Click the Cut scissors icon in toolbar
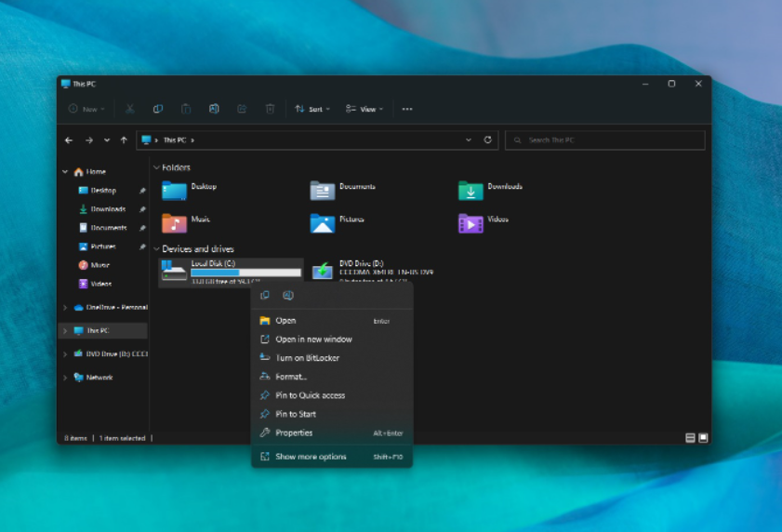This screenshot has height=532, width=782. tap(129, 109)
